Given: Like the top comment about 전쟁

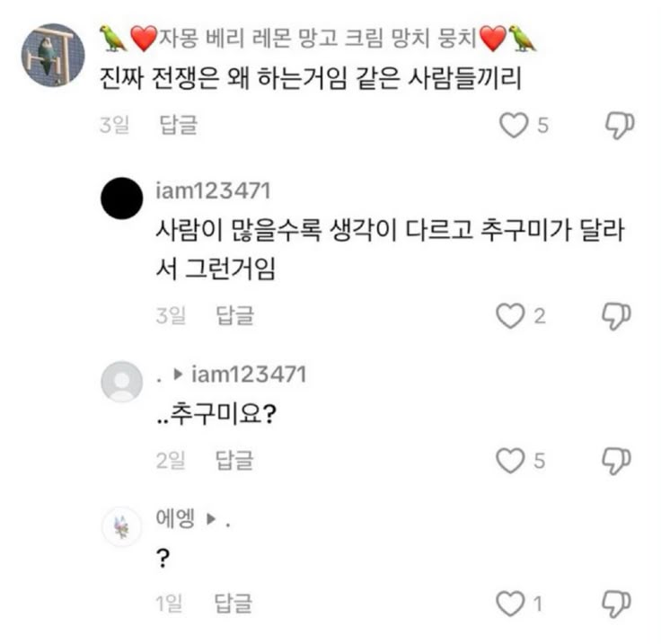Looking at the screenshot, I should coord(513,125).
